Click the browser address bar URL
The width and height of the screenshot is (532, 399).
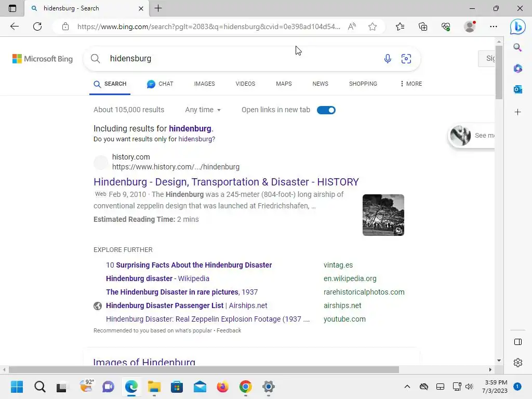(209, 26)
